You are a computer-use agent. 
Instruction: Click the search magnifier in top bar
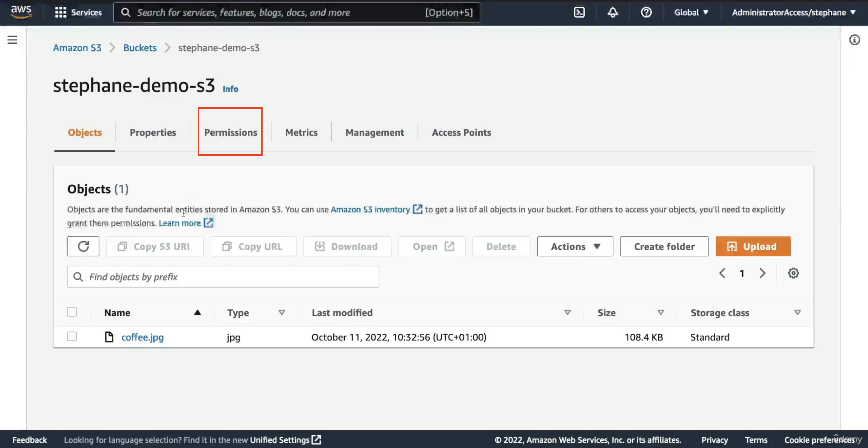coord(126,12)
